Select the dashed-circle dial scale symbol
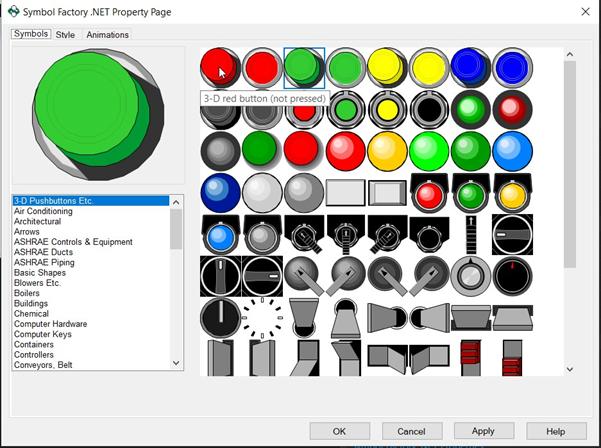 click(262, 317)
